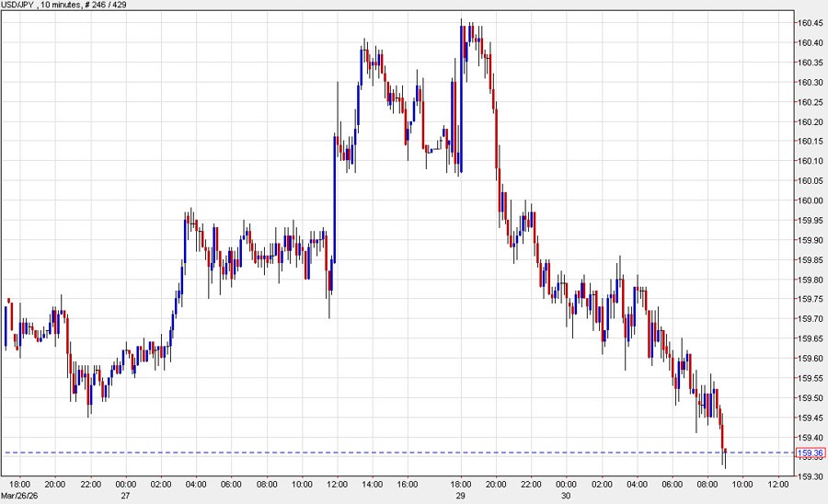This screenshot has width=828, height=504.
Task: Click the 160.40 price axis label
Action: (810, 42)
